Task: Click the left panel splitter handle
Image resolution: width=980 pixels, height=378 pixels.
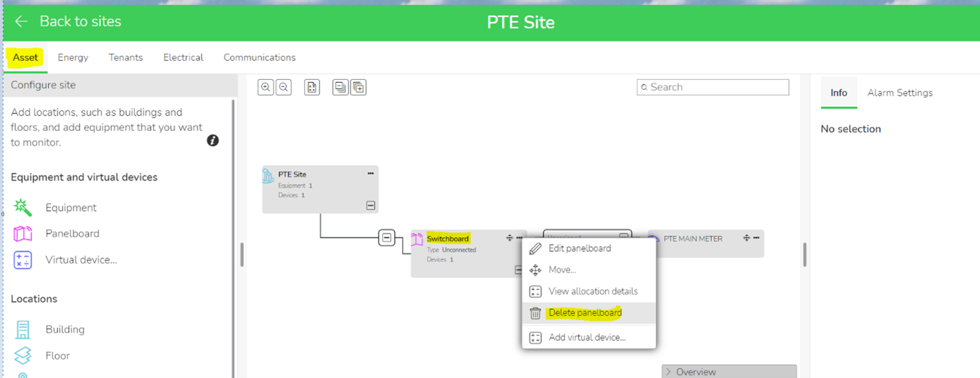Action: (242, 255)
